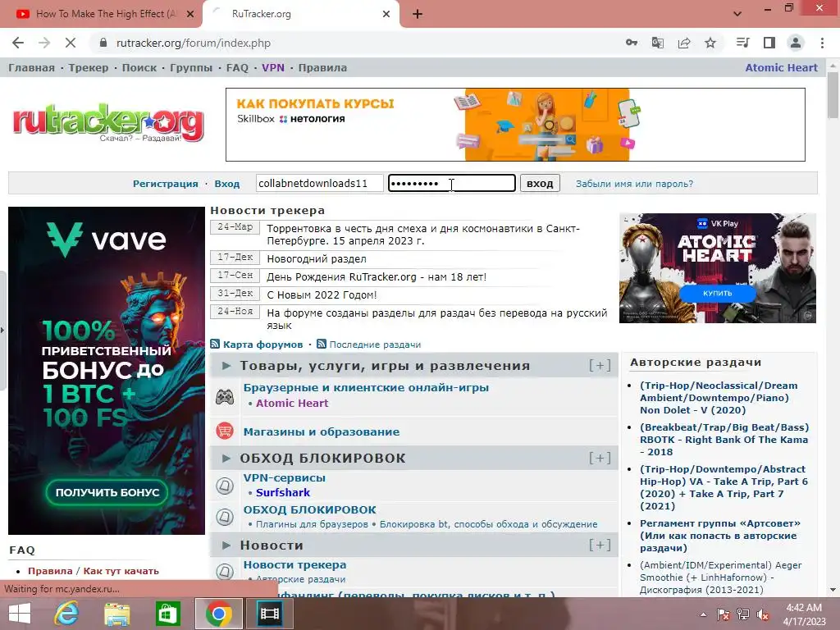
Task: Toggle [+] for Товары, услуги, игры
Action: click(600, 365)
